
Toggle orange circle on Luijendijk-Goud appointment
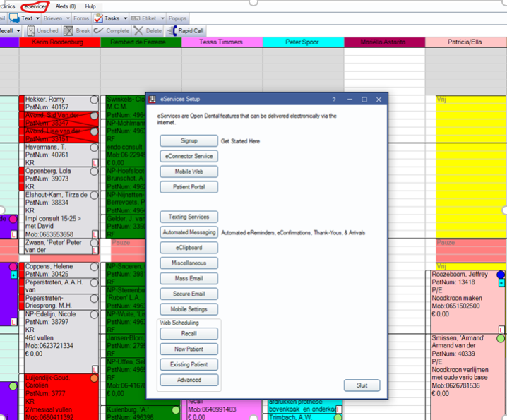pos(94,378)
